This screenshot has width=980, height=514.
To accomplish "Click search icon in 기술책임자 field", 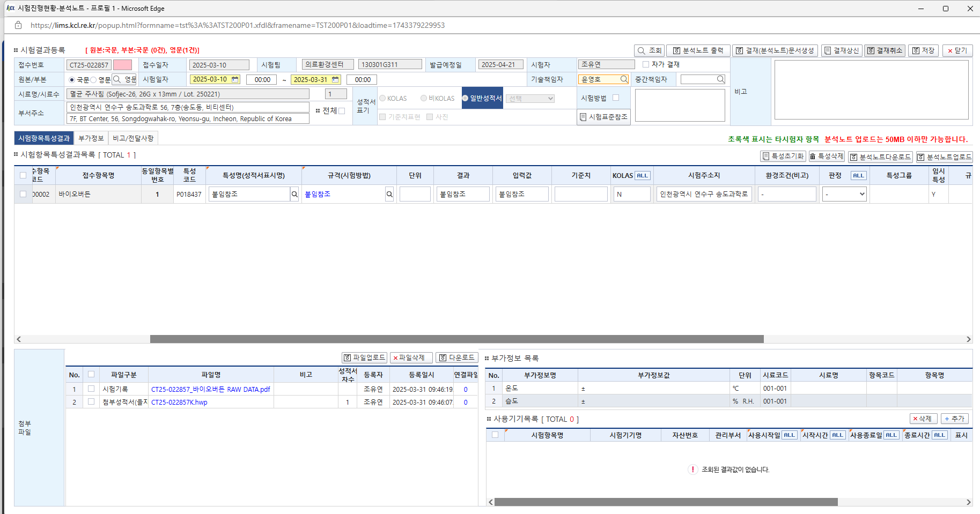I will click(x=624, y=79).
